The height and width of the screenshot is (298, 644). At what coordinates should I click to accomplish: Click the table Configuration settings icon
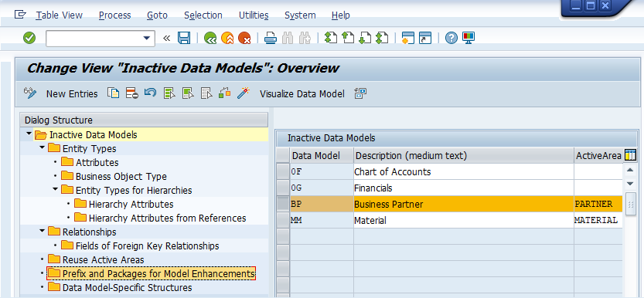[x=630, y=155]
